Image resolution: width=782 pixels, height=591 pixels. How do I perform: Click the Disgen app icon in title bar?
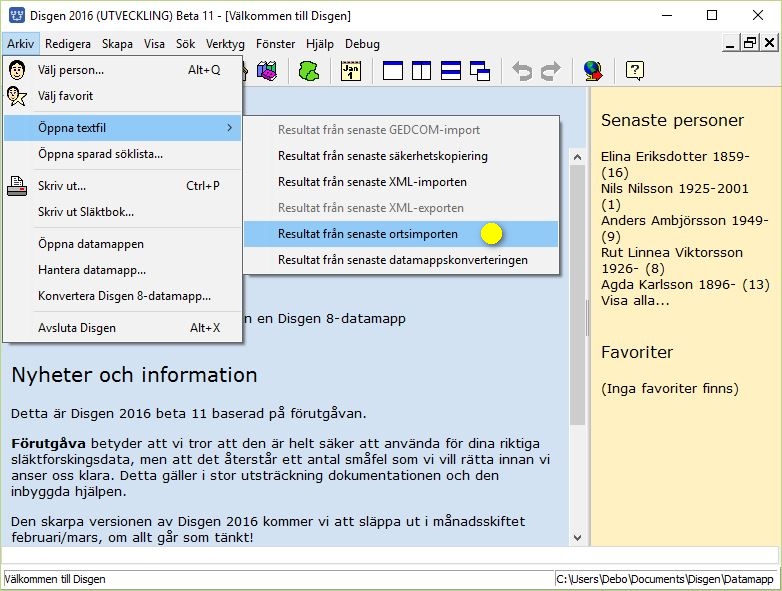point(16,15)
